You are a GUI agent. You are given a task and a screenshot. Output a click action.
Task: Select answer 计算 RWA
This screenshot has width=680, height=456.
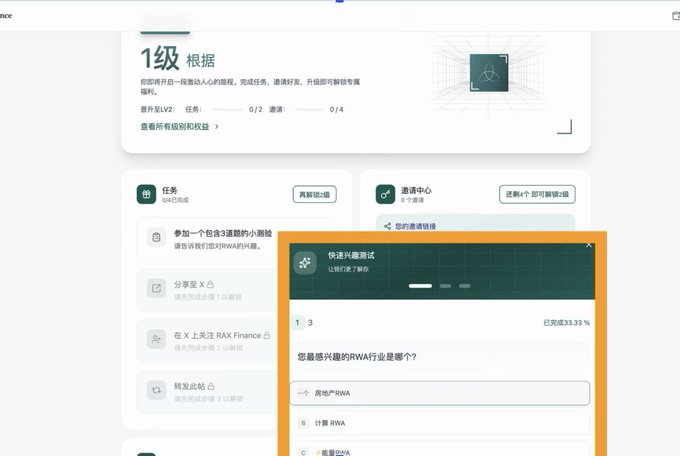point(440,423)
